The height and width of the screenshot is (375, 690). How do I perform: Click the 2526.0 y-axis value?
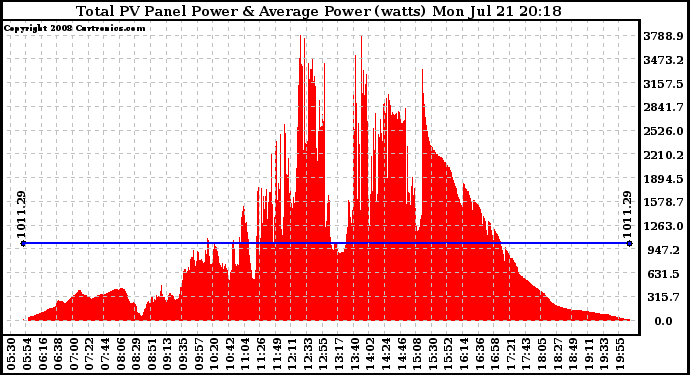[664, 131]
